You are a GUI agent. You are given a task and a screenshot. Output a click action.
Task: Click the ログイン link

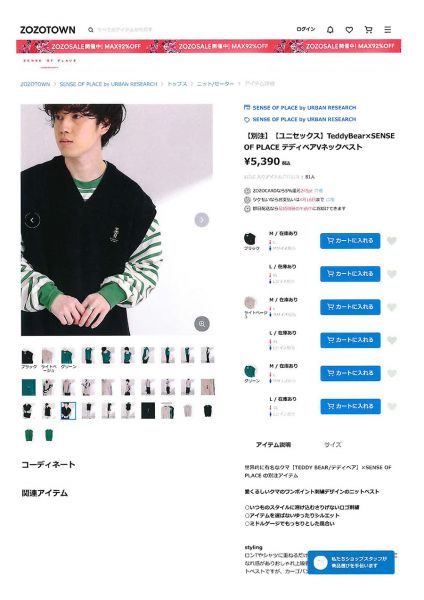coord(306,29)
